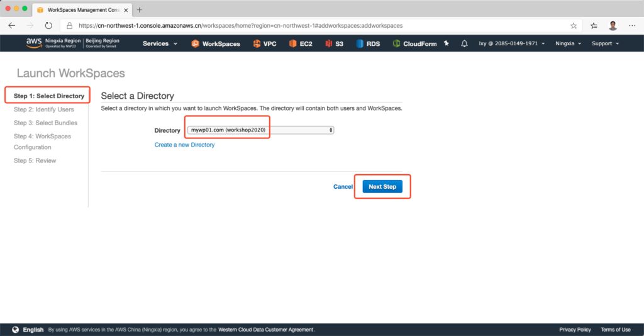Image resolution: width=644 pixels, height=336 pixels.
Task: Open the EC2 service shortcut
Action: [x=301, y=43]
